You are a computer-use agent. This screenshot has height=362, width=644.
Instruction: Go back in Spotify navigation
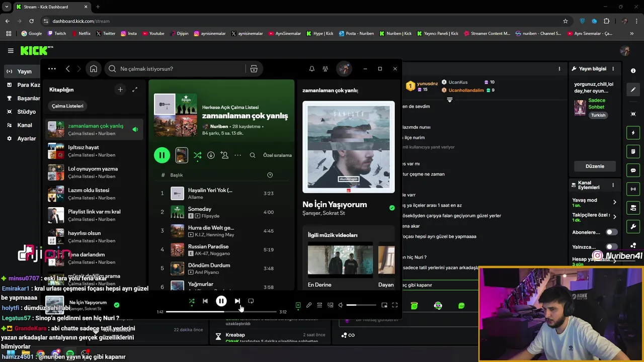68,69
